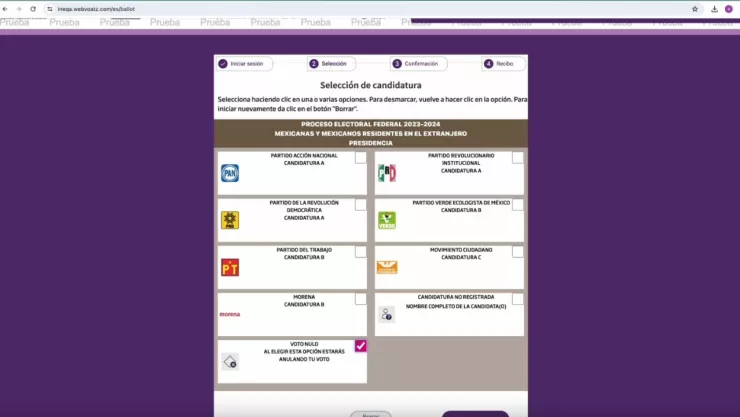Click 'MOVIMIENTO CIUDADANO' label text
Image resolution: width=740 pixels, height=417 pixels.
[461, 250]
